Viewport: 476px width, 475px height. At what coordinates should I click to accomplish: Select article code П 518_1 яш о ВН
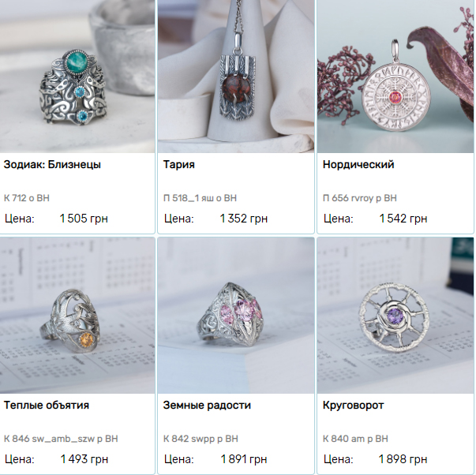(200, 198)
